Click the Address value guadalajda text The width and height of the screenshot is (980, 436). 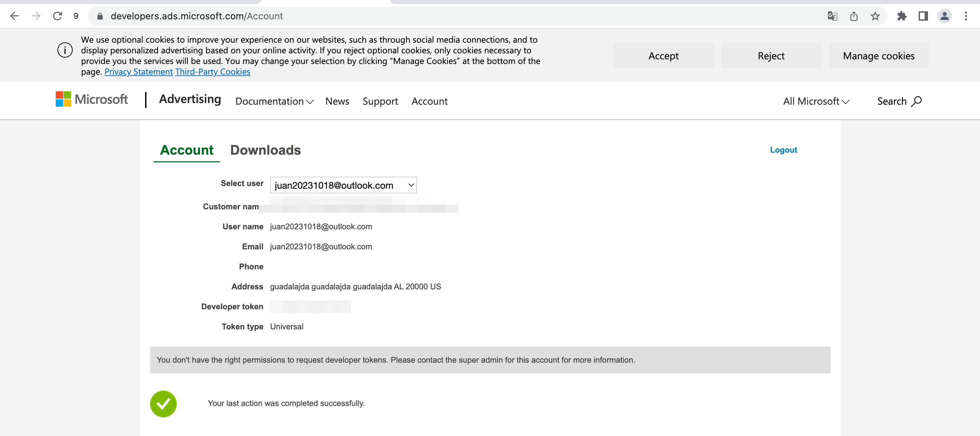click(355, 287)
